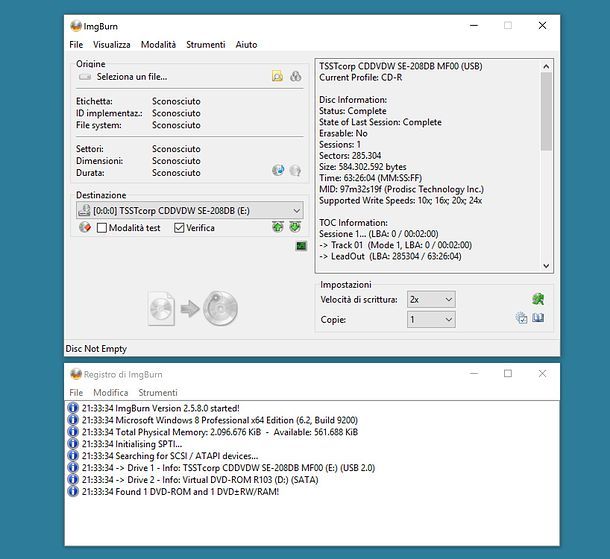Enable the Modalità test checkbox

[102, 228]
